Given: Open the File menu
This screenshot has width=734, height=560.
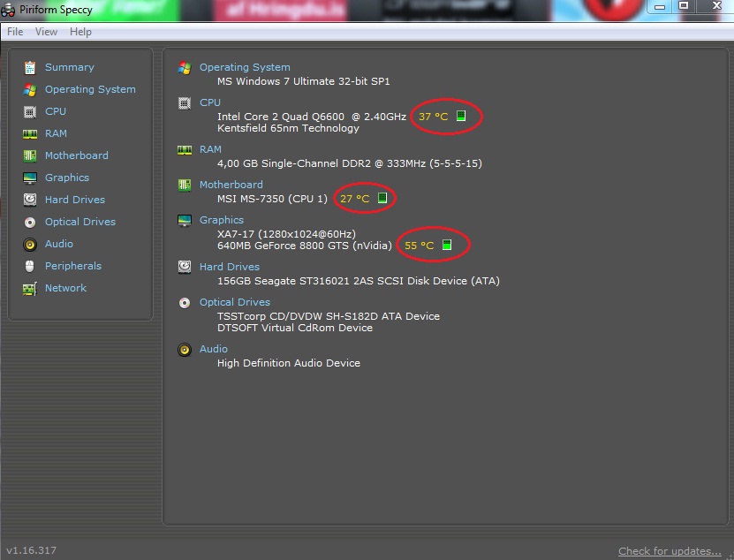Looking at the screenshot, I should point(15,32).
